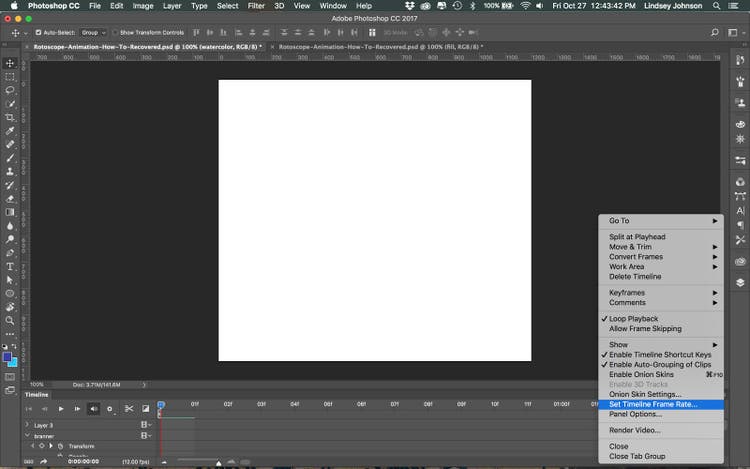Select the Move tool in the toolbox
Viewport: 750px width, 469px height.
point(10,63)
